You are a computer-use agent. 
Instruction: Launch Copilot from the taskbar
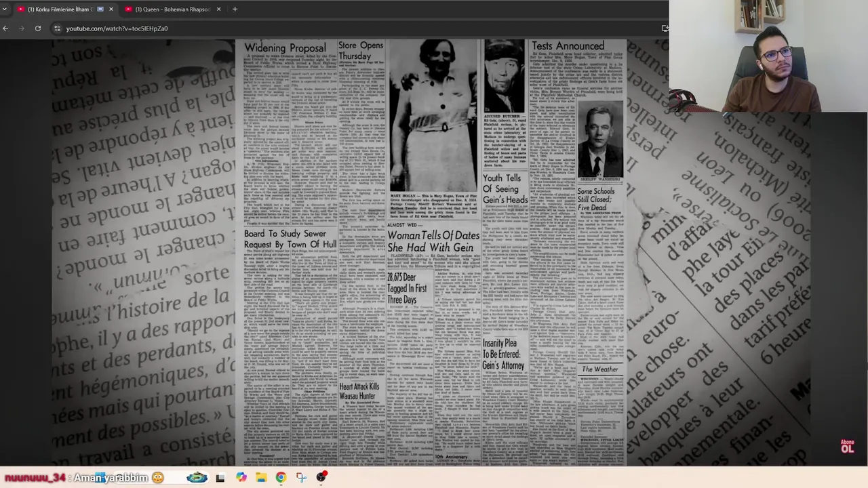pyautogui.click(x=241, y=478)
